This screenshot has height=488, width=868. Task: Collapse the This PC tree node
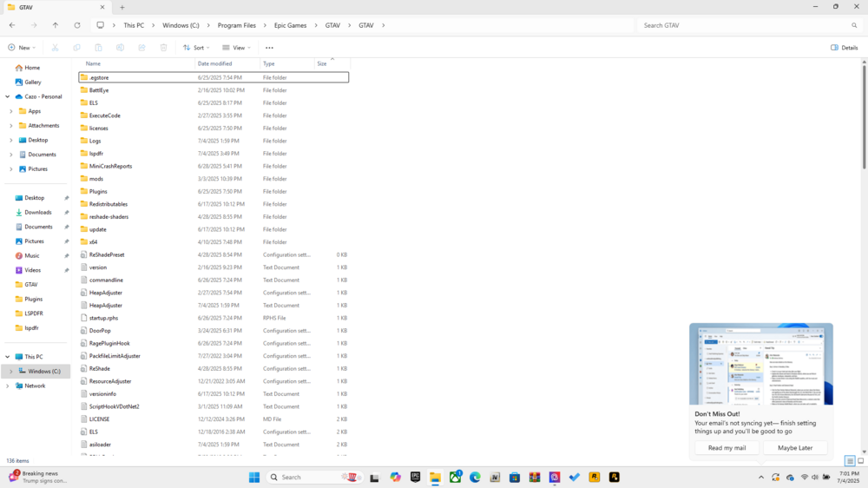click(7, 357)
